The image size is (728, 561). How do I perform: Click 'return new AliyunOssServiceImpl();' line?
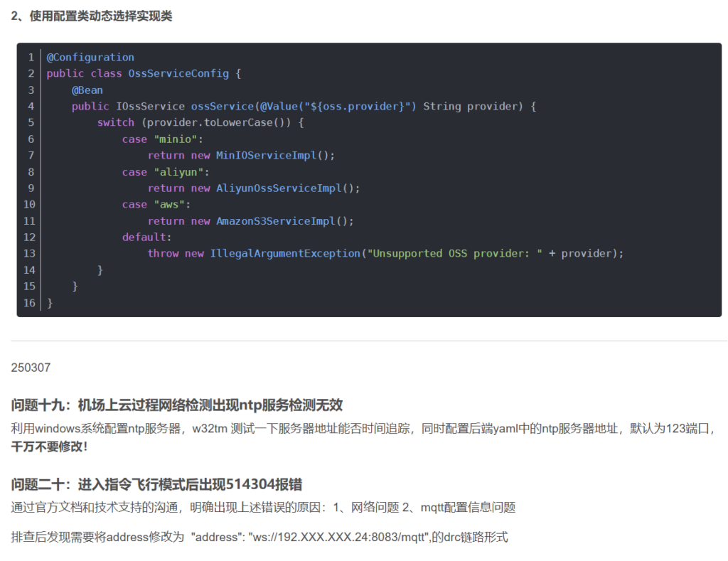pos(254,188)
